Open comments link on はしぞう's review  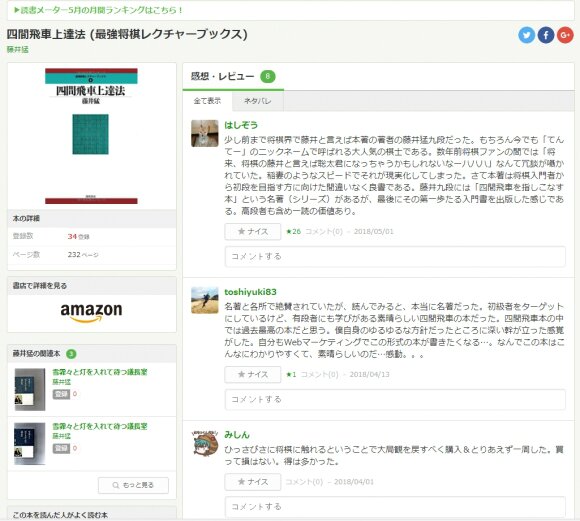click(x=324, y=232)
